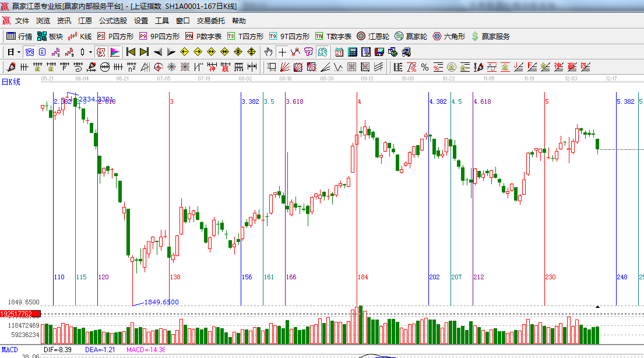Open the calendar icon in the toolbar
The width and height of the screenshot is (644, 358).
339,52
